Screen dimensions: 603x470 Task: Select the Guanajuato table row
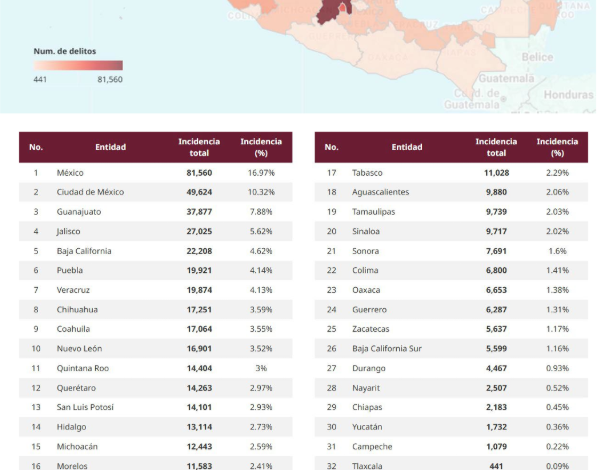155,212
